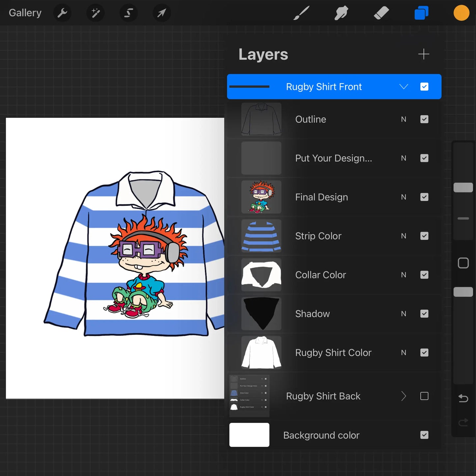The width and height of the screenshot is (476, 476).
Task: Activate the Selection tool
Action: click(x=128, y=13)
